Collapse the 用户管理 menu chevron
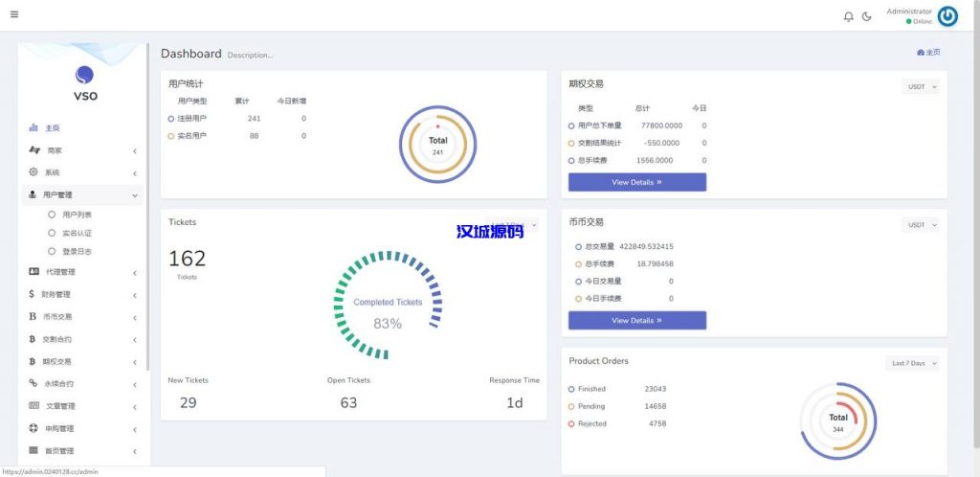This screenshot has height=477, width=980. pos(135,195)
